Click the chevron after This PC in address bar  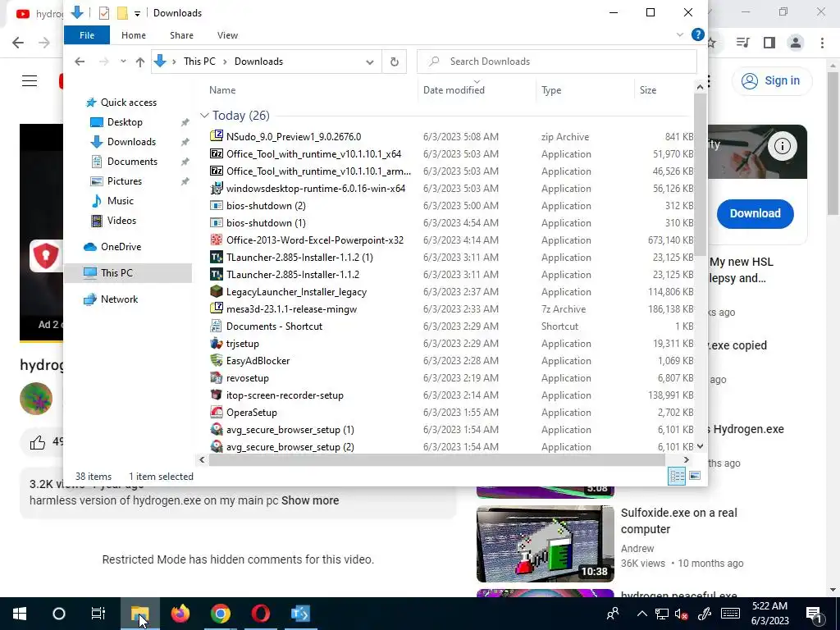click(x=224, y=62)
